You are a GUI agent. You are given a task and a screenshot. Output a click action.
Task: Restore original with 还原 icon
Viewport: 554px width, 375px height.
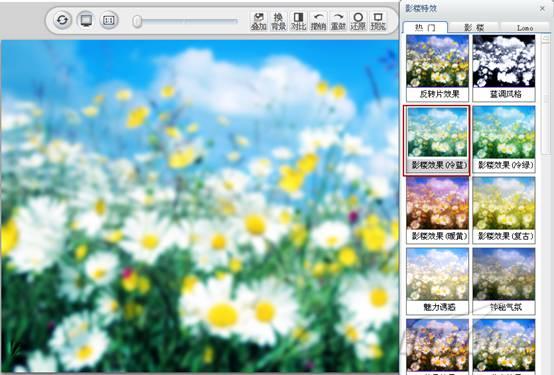point(358,21)
